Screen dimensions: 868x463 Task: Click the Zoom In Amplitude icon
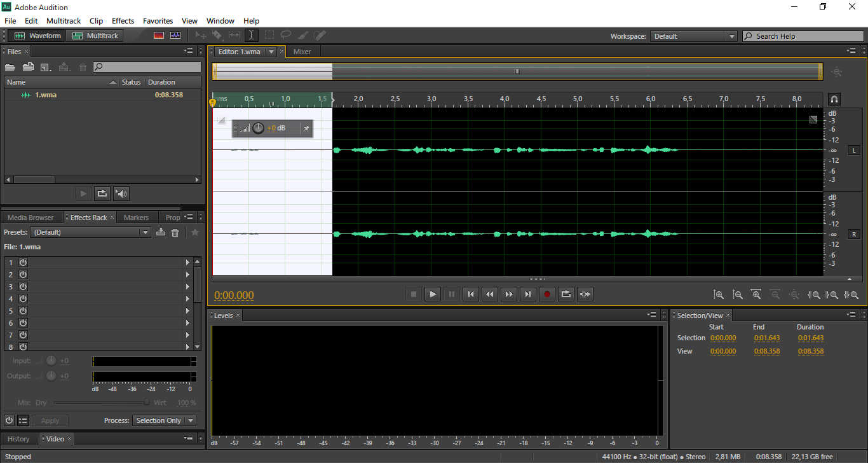719,294
